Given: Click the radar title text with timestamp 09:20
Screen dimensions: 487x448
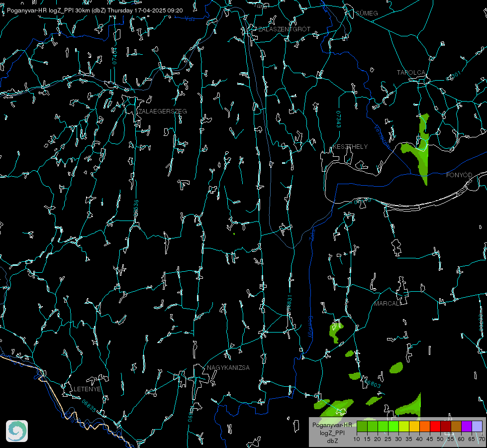Looking at the screenshot, I should (x=95, y=10).
